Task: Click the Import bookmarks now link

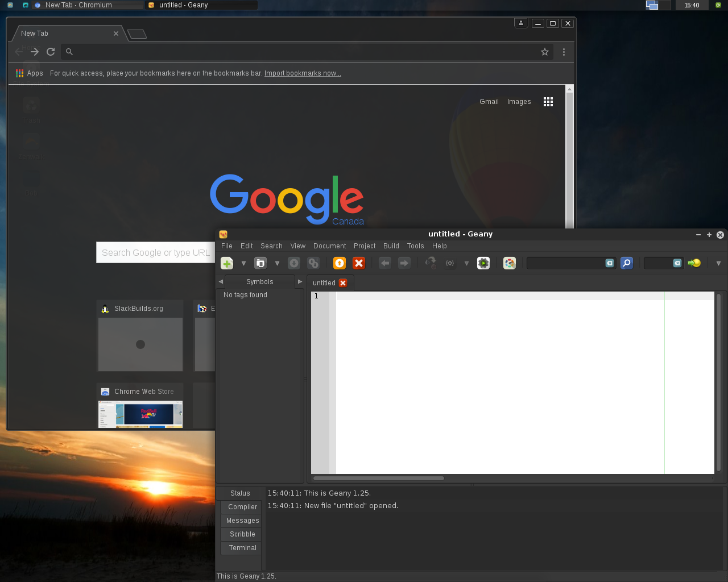Action: pyautogui.click(x=303, y=73)
